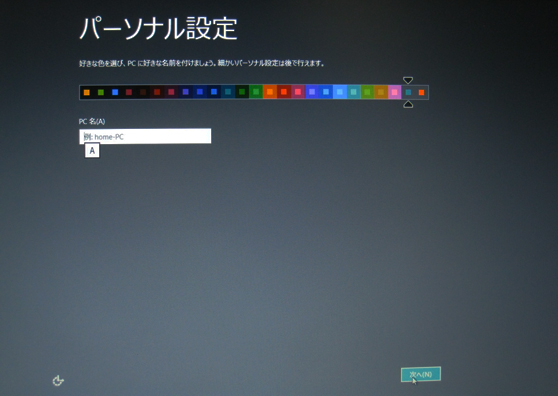Select the mustard yellow color swatch
Viewport: 558px width, 396px height.
tap(381, 93)
